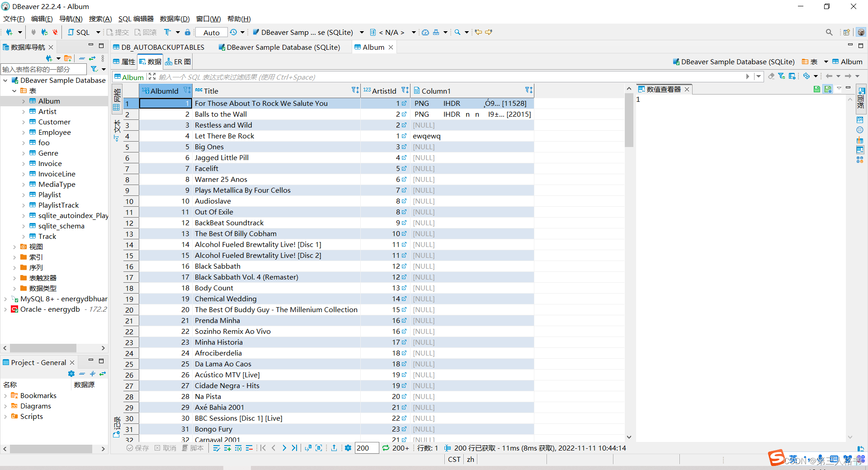This screenshot has width=868, height=470.
Task: Click the reconnect plug icon in toolbar
Action: pos(44,32)
